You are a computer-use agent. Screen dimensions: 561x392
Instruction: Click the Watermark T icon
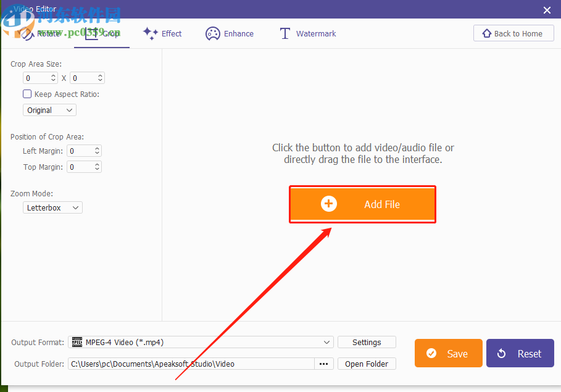(x=285, y=34)
